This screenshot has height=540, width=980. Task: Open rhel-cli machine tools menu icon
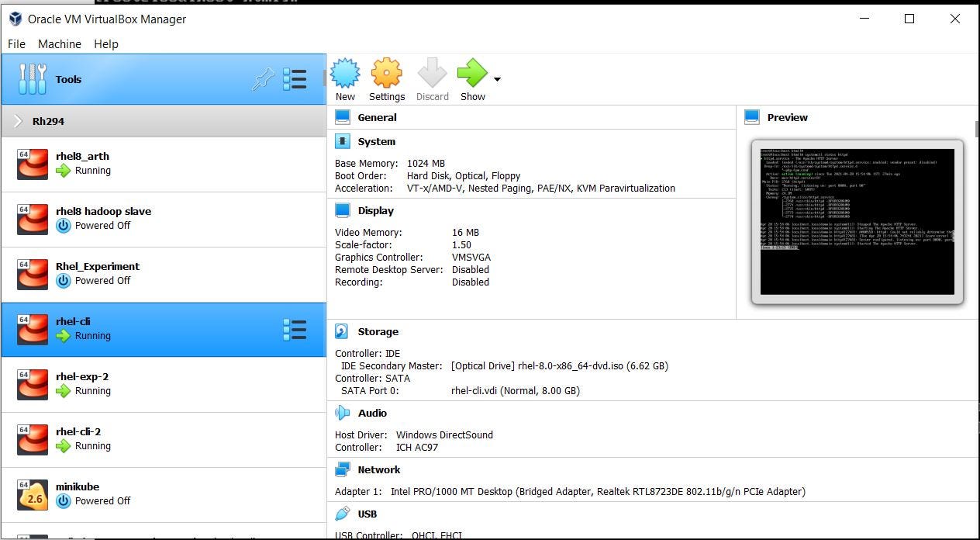point(295,330)
